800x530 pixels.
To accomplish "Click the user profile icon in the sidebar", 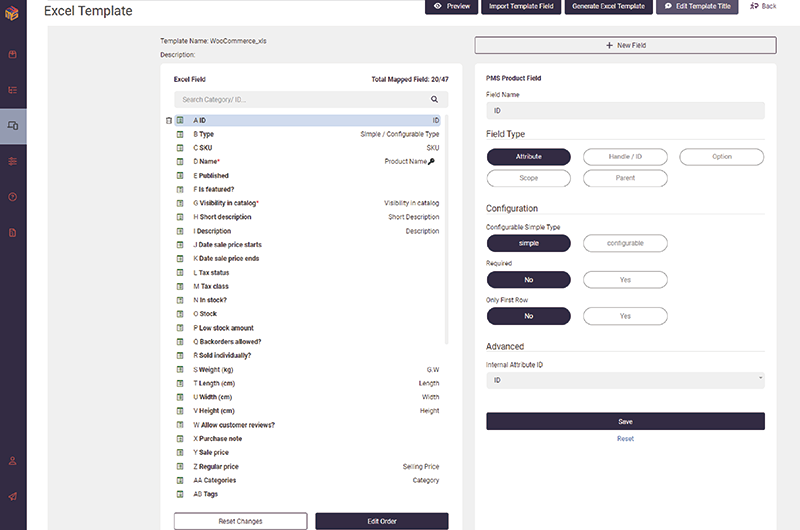I will [12, 461].
